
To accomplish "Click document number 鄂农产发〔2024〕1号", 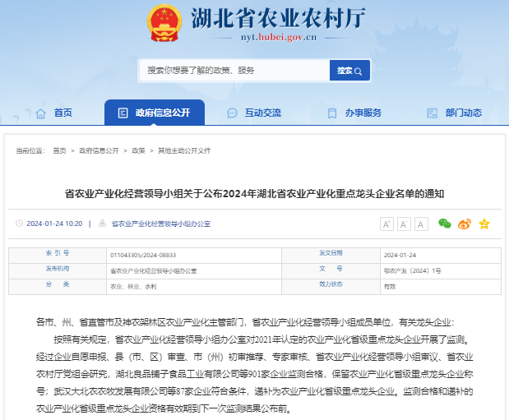I will click(412, 270).
